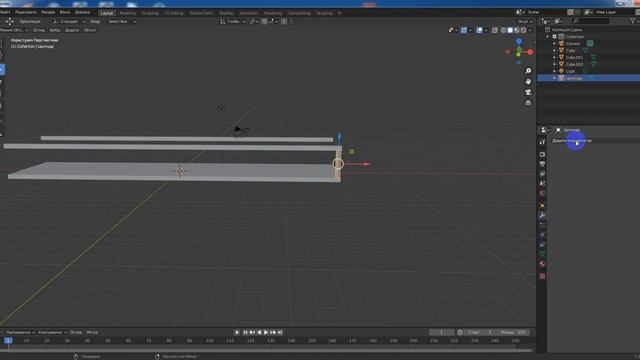Expand the Collection in outliner
The width and height of the screenshot is (640, 360).
(x=548, y=37)
